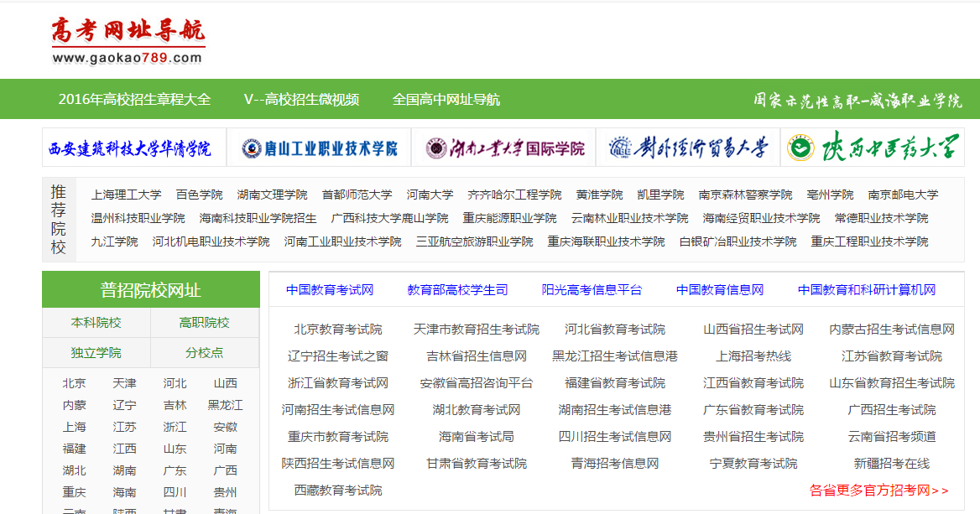
Task: Open 黑龙江招生考试信息港 link
Action: [x=615, y=356]
